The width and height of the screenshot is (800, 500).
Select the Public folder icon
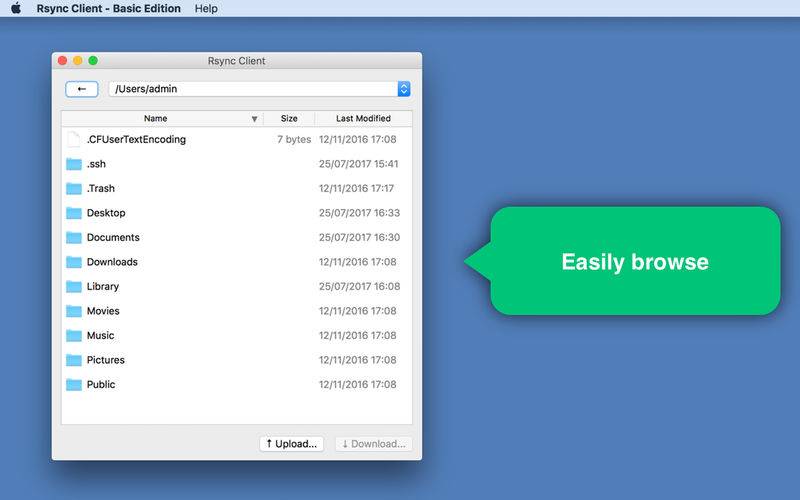(x=74, y=384)
